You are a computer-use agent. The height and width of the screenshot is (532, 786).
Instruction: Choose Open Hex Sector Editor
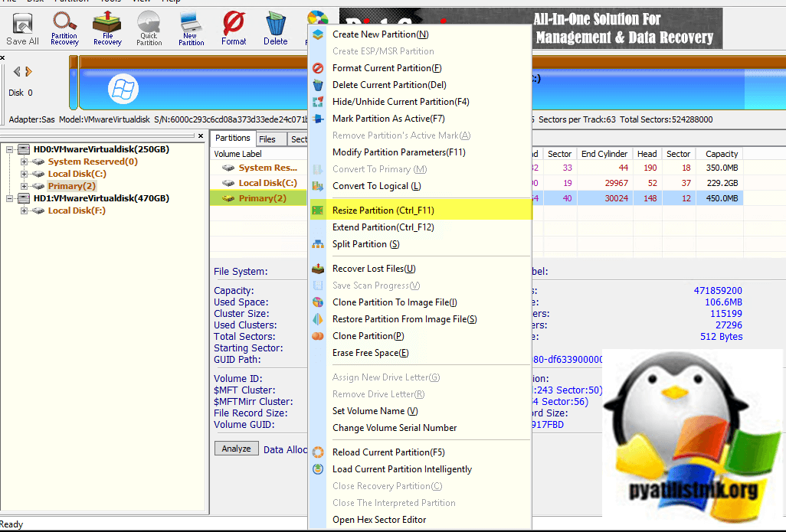[x=420, y=520]
